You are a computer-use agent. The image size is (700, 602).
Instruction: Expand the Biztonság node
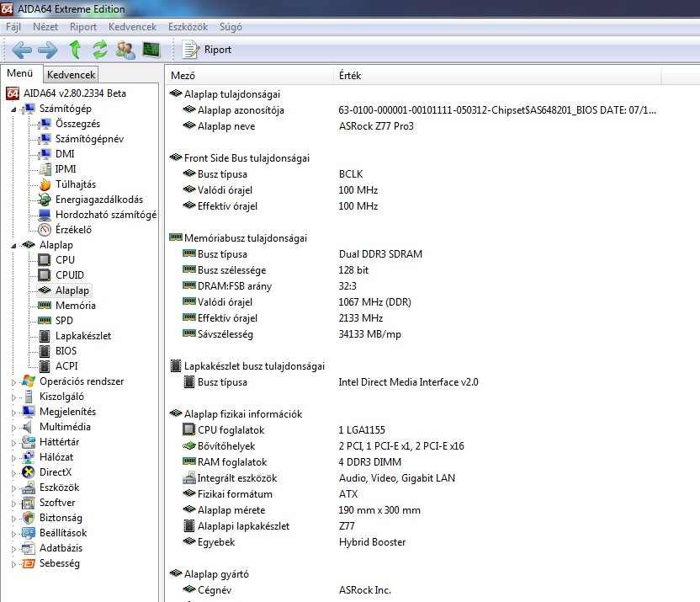[13, 519]
